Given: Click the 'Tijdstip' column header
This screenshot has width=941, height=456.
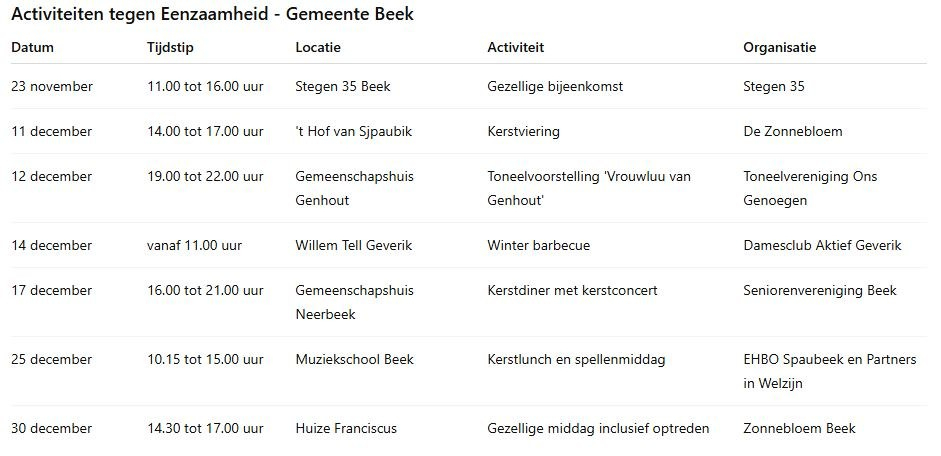Looking at the screenshot, I should (169, 47).
